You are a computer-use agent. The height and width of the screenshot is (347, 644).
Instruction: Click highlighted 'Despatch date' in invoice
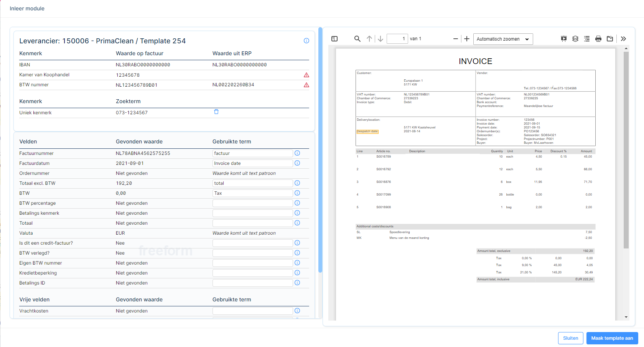click(367, 132)
